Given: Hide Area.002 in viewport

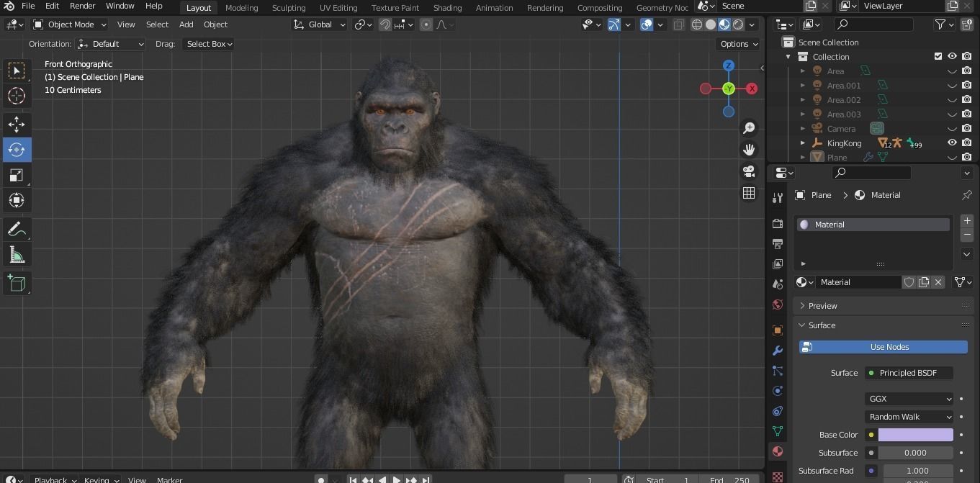Looking at the screenshot, I should point(952,100).
